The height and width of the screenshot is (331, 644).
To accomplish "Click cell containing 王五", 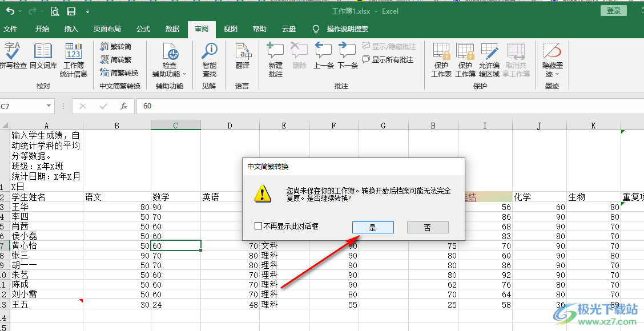I will pyautogui.click(x=46, y=304).
